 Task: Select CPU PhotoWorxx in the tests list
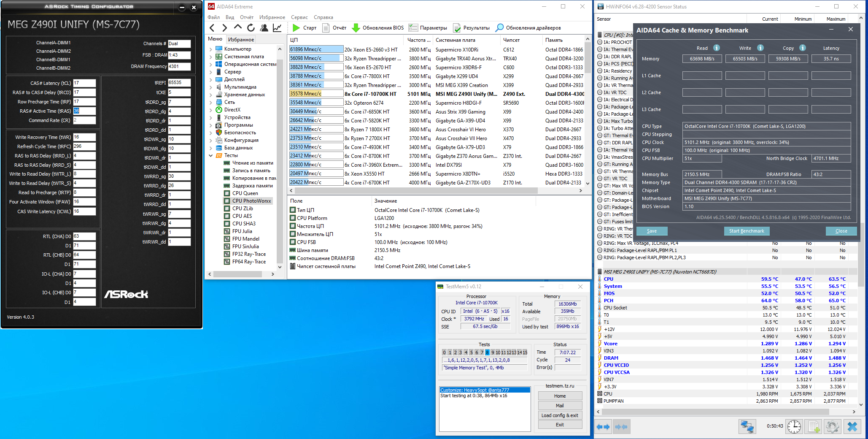coord(251,201)
